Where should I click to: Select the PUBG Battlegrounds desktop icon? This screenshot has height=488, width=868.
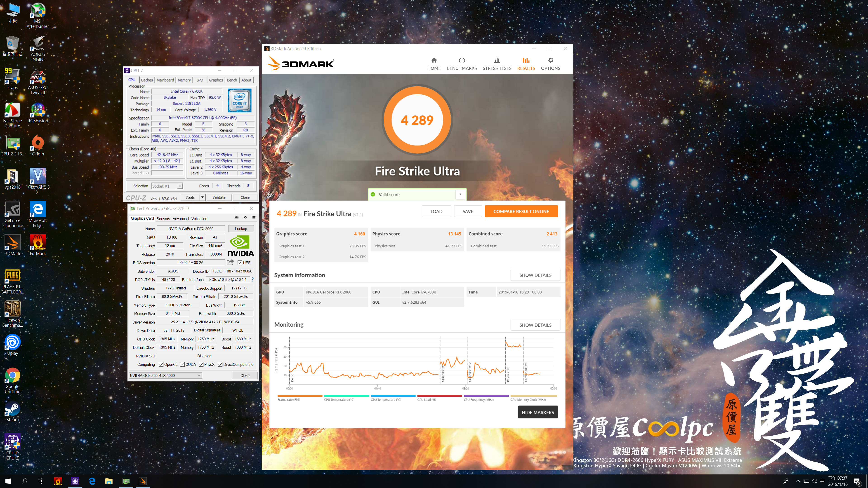[12, 281]
